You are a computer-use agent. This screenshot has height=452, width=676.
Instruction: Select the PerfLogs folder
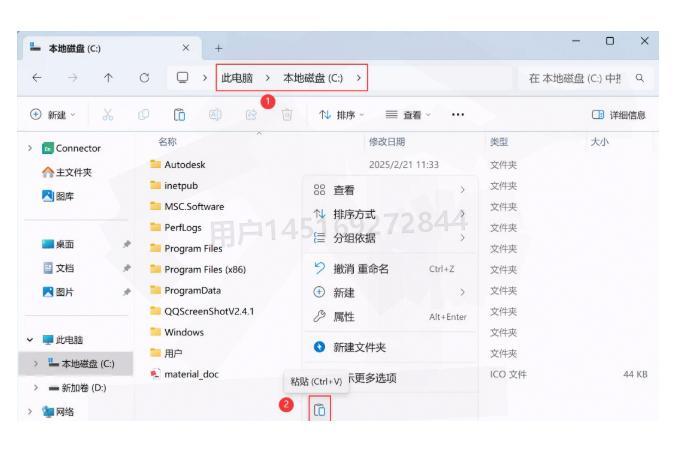(175, 227)
